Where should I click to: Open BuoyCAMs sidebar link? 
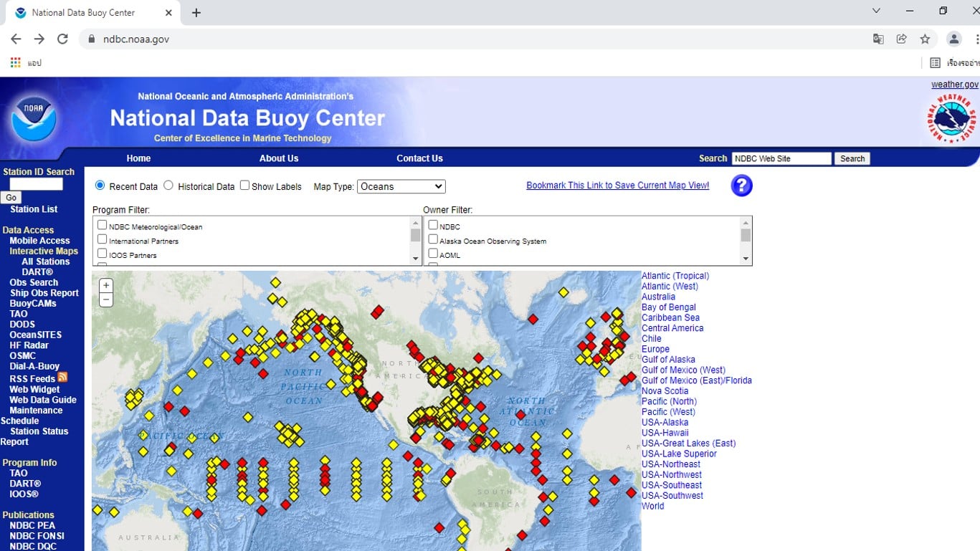click(x=33, y=304)
